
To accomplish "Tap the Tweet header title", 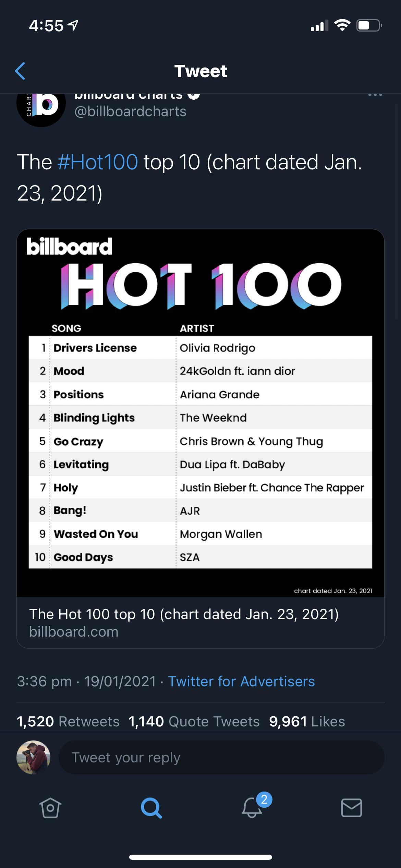I will (x=200, y=71).
